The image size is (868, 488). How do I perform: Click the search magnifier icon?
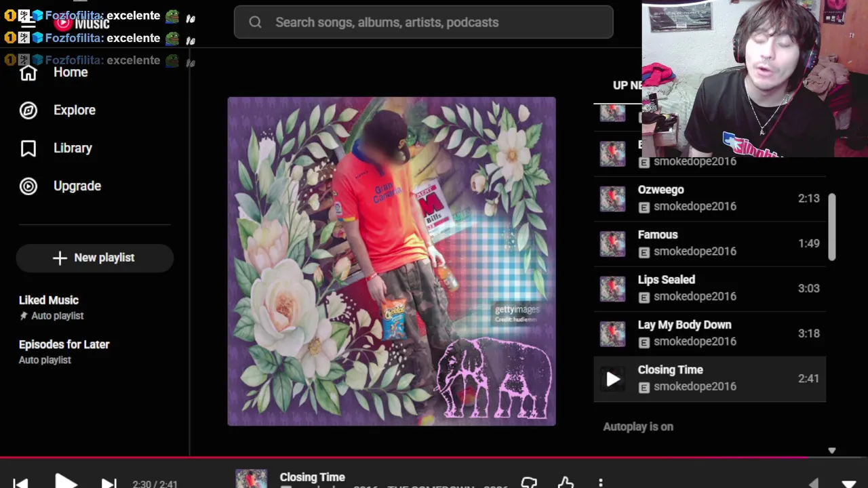pyautogui.click(x=255, y=22)
